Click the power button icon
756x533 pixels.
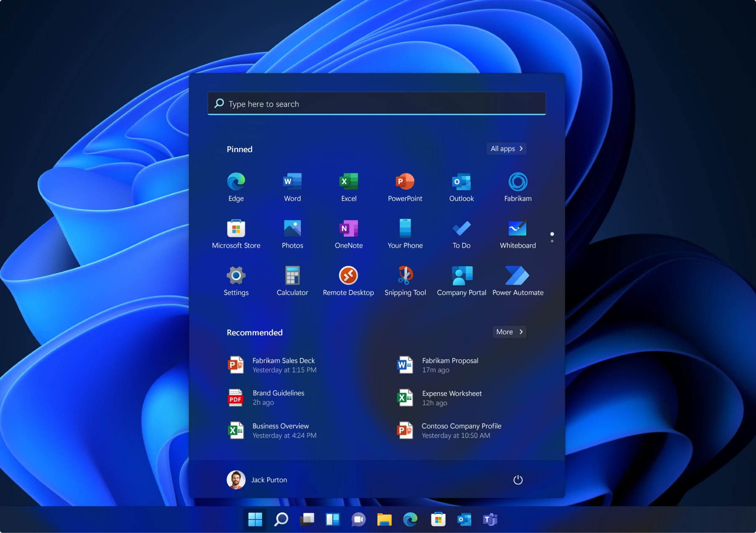pos(518,480)
